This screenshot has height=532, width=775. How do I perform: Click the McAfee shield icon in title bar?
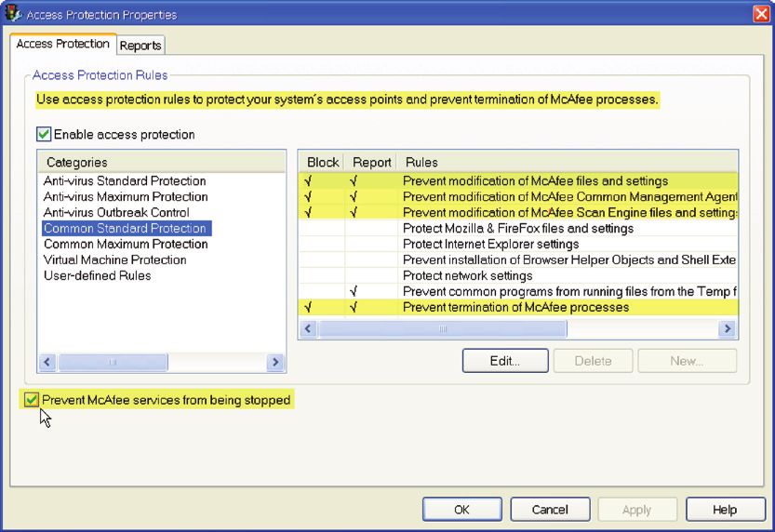(12, 13)
